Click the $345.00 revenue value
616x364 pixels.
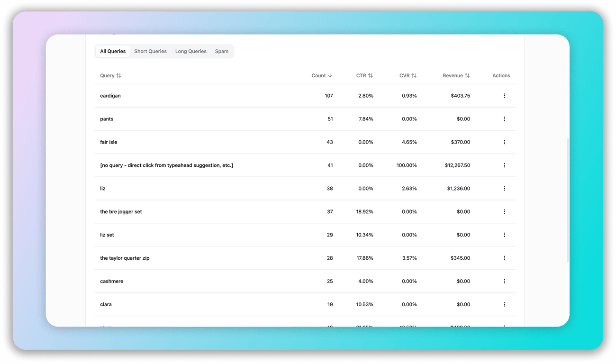(x=461, y=258)
